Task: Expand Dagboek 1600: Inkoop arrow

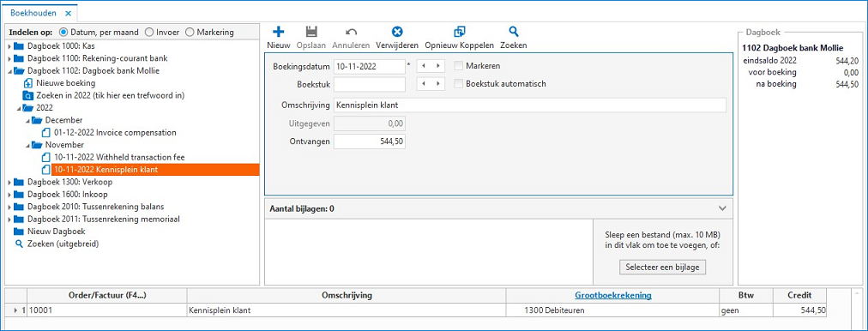Action: click(9, 195)
